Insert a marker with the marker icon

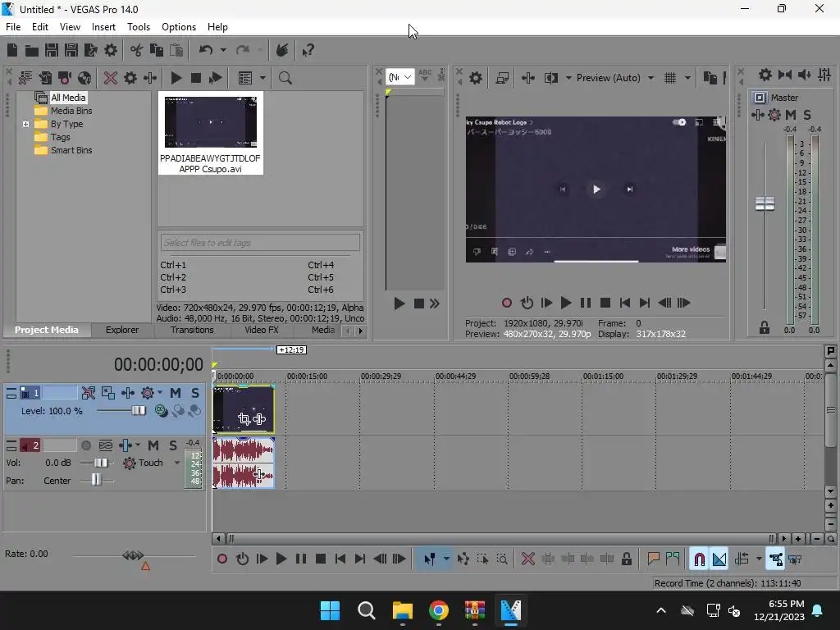click(653, 559)
